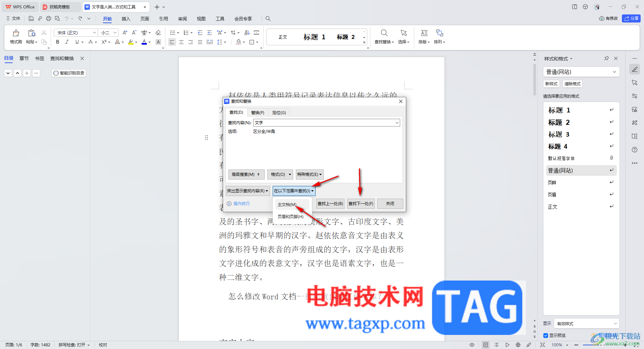Toggle bulleted list
Screen dimensions: 644x349
coord(172,33)
